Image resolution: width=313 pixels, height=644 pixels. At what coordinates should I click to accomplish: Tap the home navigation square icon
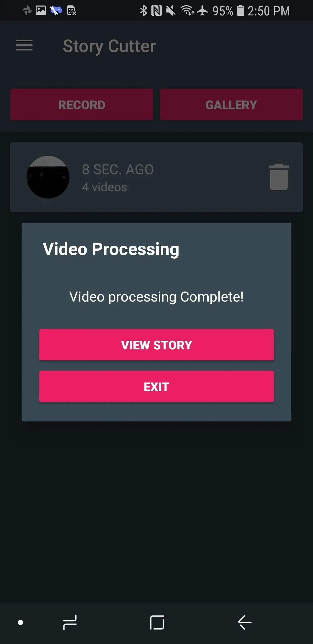click(157, 622)
